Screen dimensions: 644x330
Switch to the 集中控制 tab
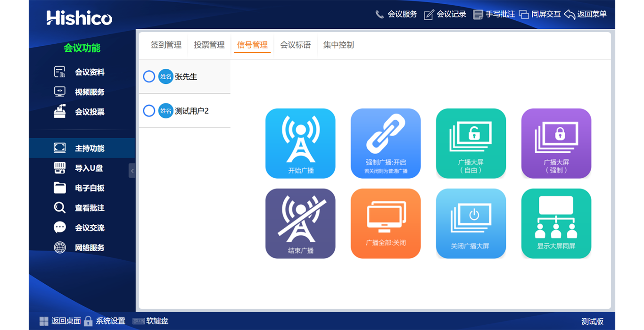pyautogui.click(x=339, y=45)
